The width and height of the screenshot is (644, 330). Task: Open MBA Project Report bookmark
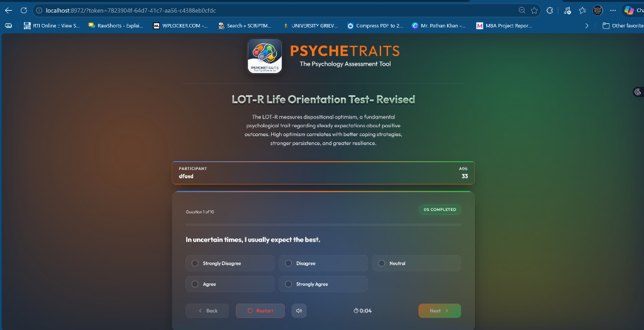tap(504, 26)
